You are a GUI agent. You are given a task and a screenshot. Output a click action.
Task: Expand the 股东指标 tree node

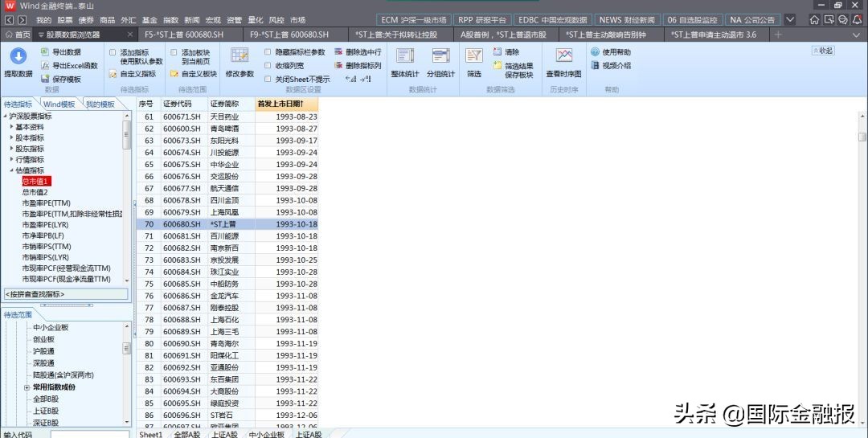click(x=11, y=149)
